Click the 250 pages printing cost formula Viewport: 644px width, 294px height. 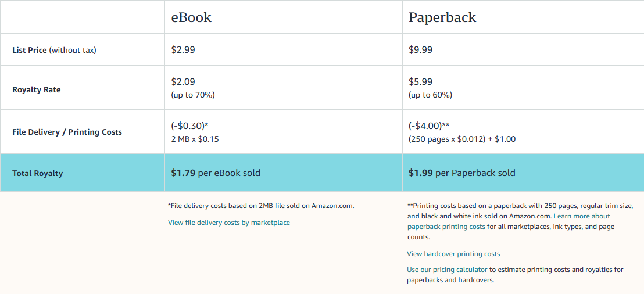(x=462, y=139)
